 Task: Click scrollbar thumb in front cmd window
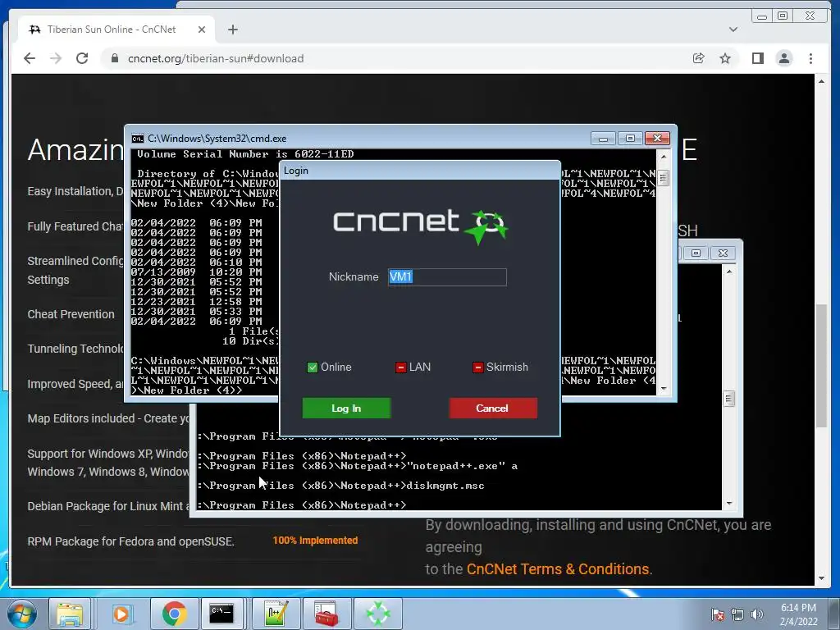pos(663,178)
